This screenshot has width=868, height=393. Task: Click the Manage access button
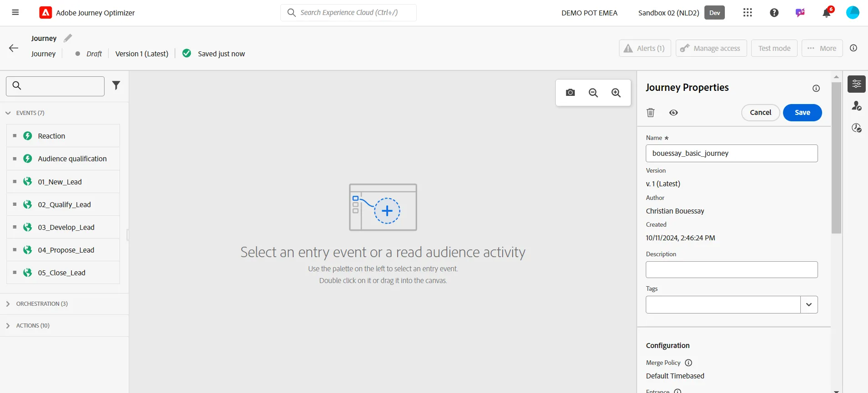(x=711, y=48)
